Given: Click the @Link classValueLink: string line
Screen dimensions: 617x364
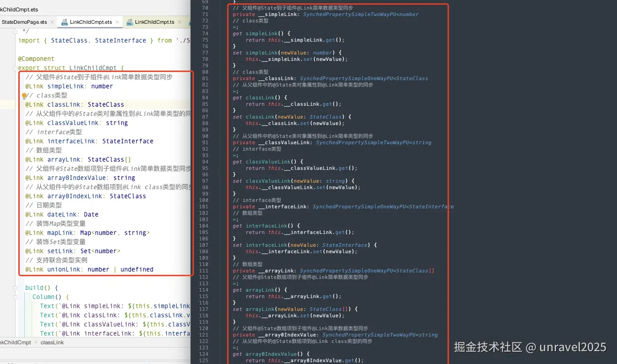Looking at the screenshot, I should pos(76,123).
